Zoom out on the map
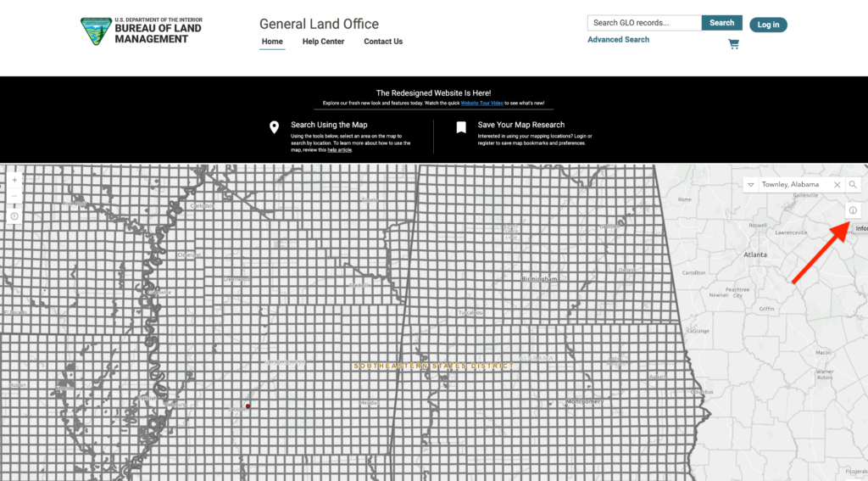Screen dimensions: 868x481 pos(14,196)
